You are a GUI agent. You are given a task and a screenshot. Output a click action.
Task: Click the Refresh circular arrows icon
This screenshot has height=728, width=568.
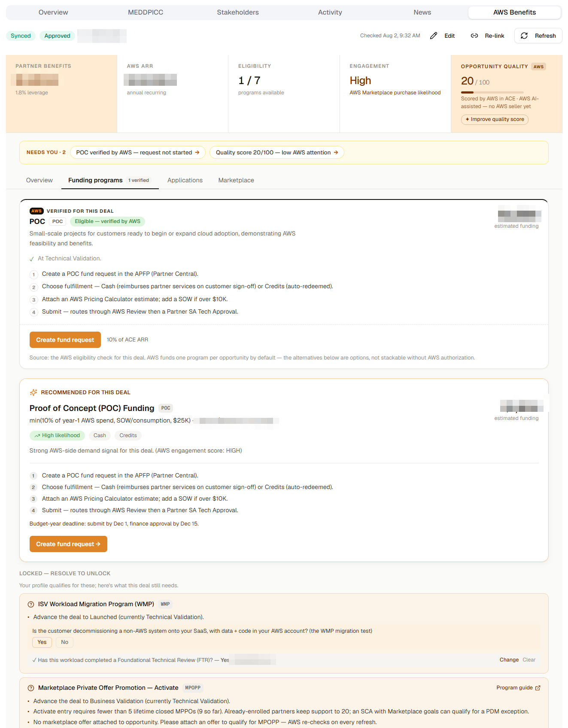[524, 36]
